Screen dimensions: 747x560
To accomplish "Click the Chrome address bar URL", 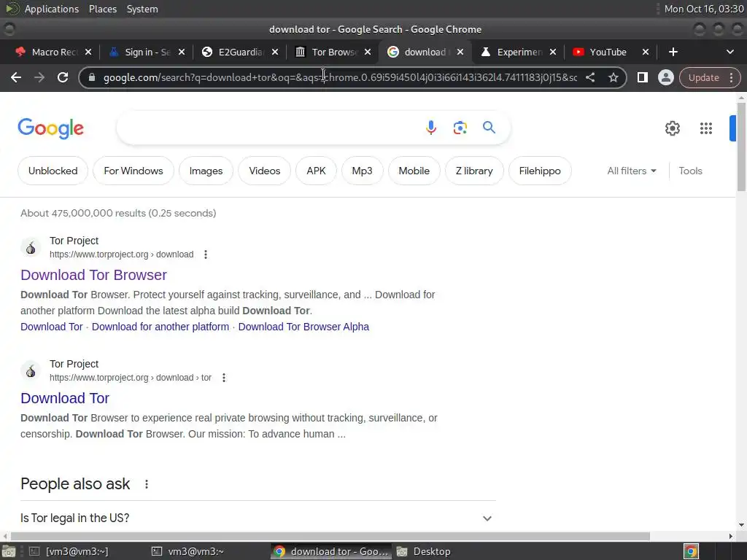I will tap(340, 77).
